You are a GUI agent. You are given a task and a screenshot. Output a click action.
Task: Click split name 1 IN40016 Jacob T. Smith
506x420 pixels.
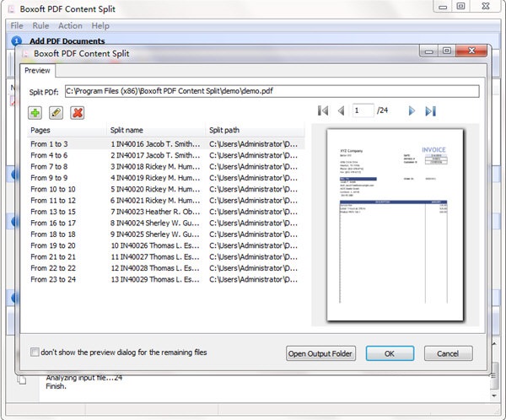tap(155, 144)
